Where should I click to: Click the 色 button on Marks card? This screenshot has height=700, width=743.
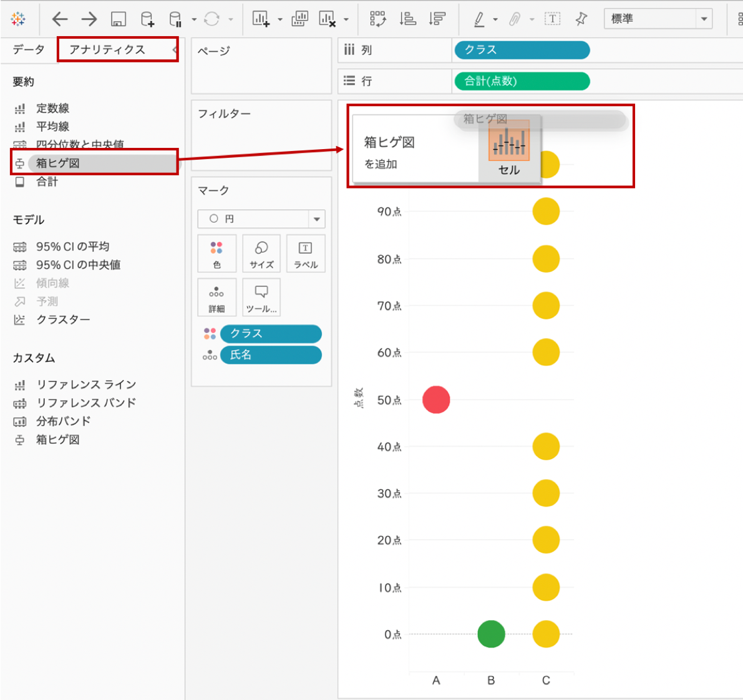tap(216, 253)
